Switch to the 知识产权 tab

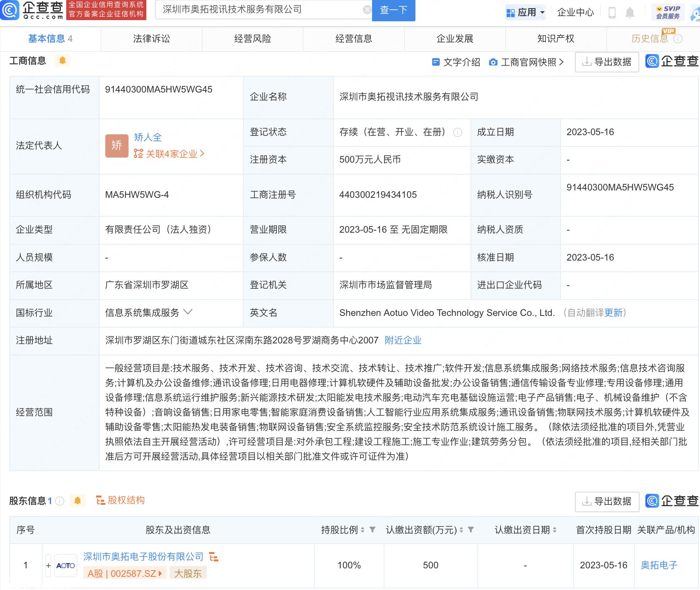tap(556, 39)
